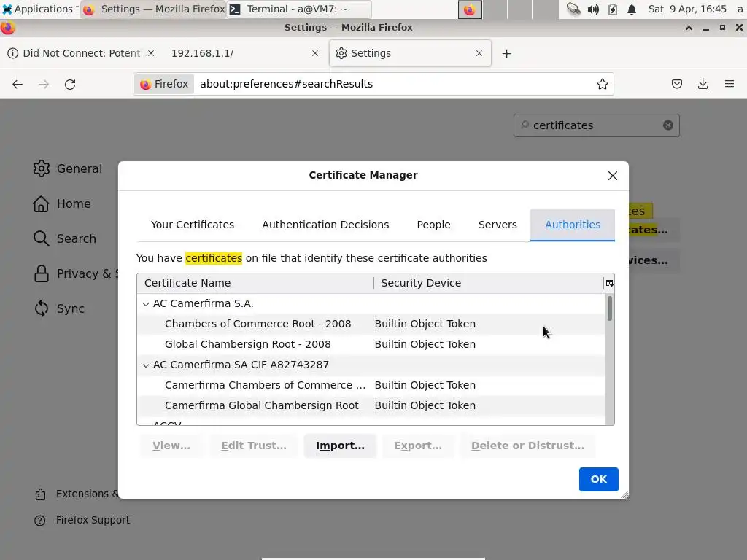Open the Downloads panel icon
747x560 pixels.
pos(703,85)
